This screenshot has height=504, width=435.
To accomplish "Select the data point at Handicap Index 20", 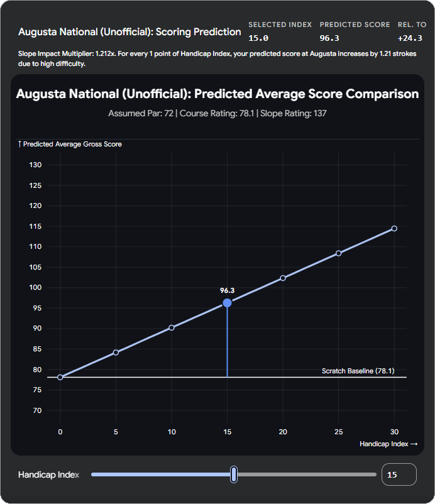I will (x=283, y=277).
